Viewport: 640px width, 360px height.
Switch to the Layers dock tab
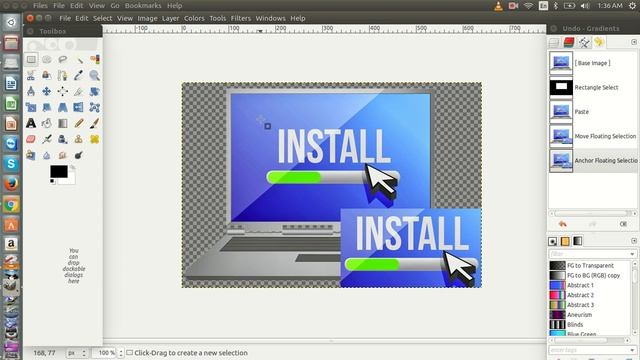554,42
